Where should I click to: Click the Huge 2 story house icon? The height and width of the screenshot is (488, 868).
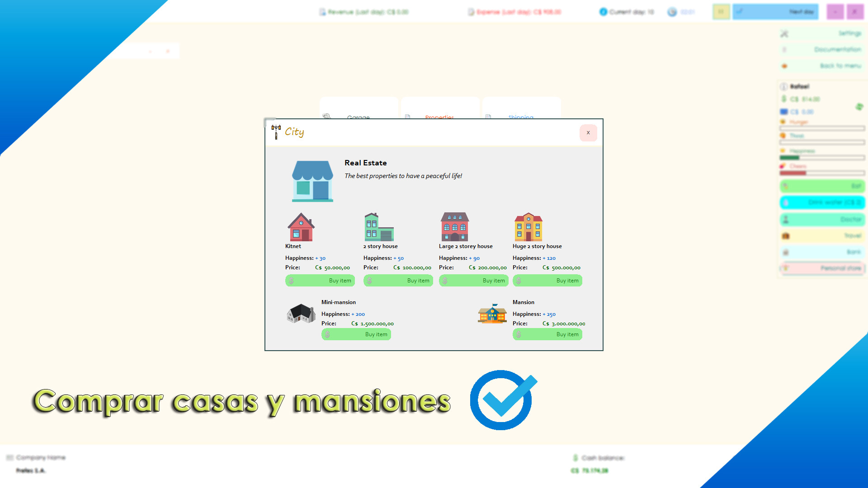coord(528,227)
